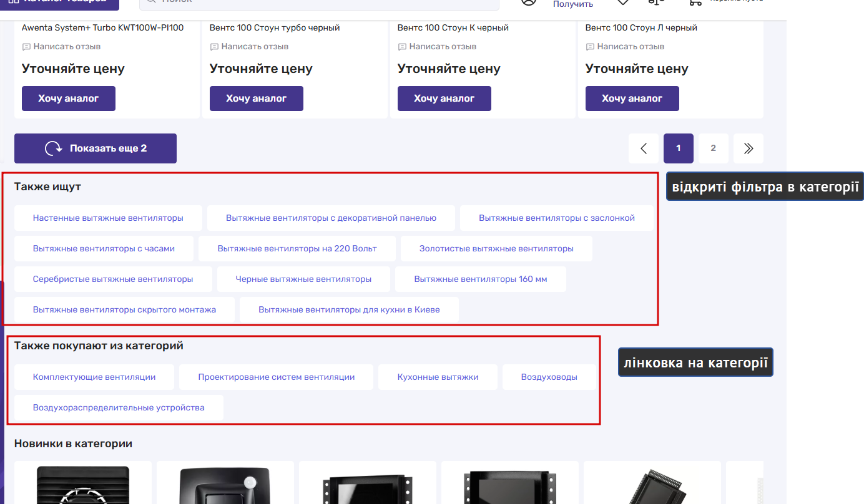Open the Настенные вытяжные вентиляторы tag
The image size is (864, 504).
pyautogui.click(x=108, y=218)
